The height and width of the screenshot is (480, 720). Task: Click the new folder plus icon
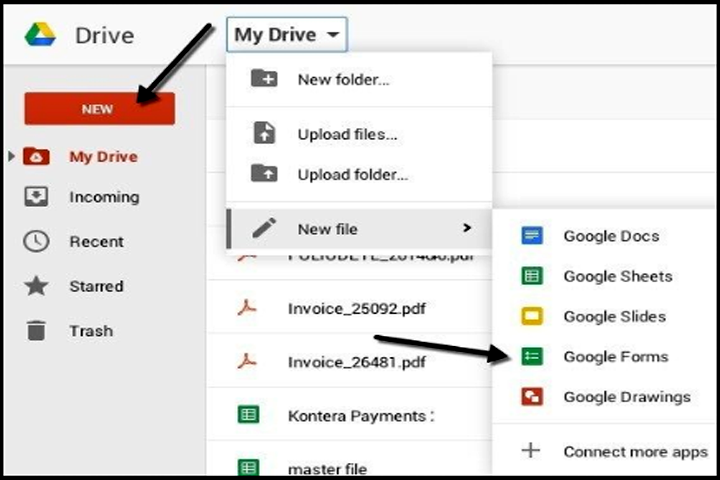coord(264,79)
